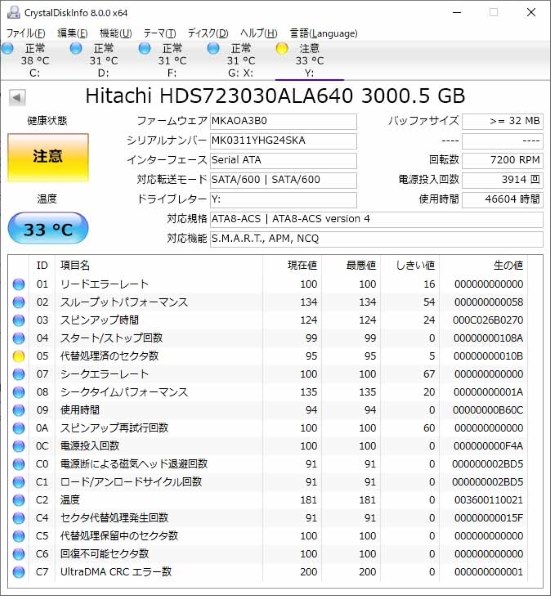Click the yellow caution status icon for drive Y:
This screenshot has width=551, height=596.
[x=282, y=49]
